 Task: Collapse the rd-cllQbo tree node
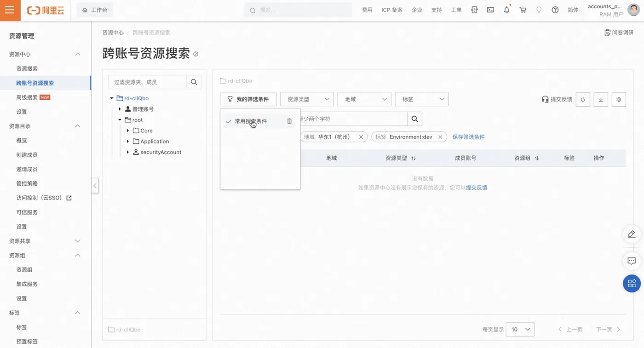(112, 98)
